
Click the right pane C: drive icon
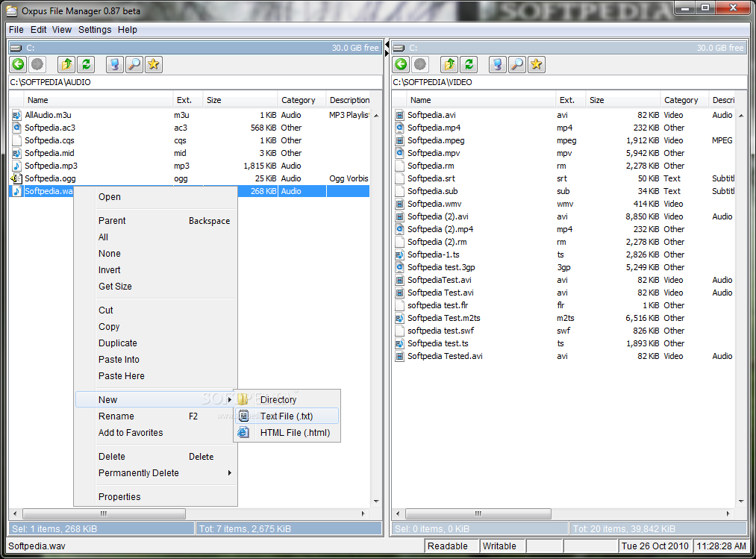pos(399,48)
